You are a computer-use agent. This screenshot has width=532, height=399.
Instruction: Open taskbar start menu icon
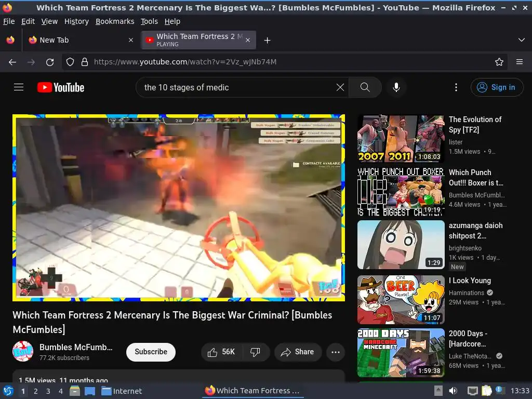click(x=8, y=391)
